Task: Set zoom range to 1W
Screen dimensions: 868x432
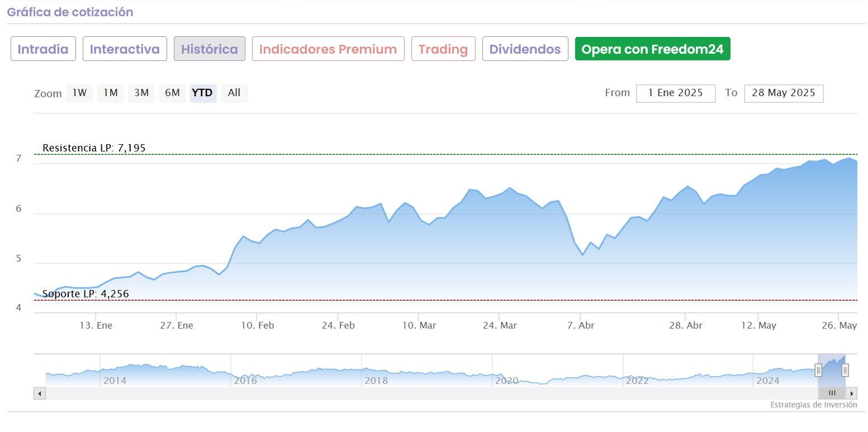Action: pyautogui.click(x=79, y=93)
